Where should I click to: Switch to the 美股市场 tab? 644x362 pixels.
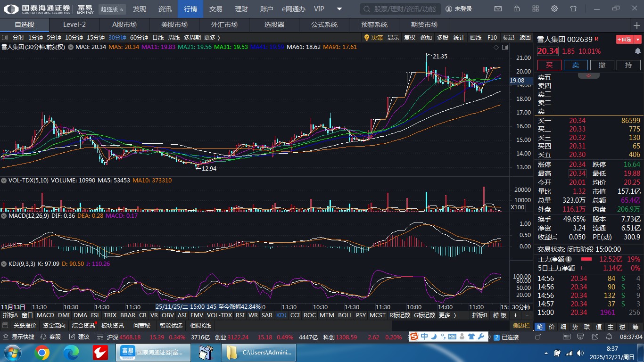(174, 25)
